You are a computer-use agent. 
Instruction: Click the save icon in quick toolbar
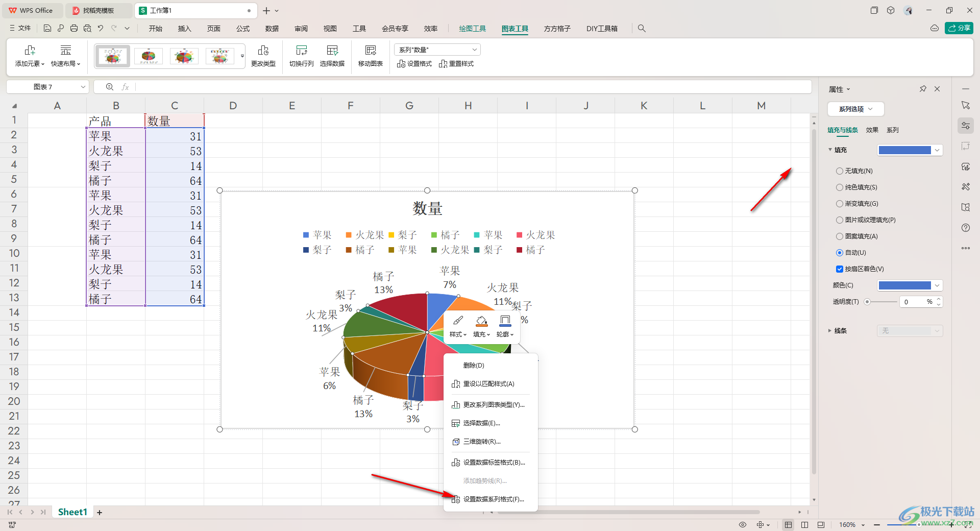tap(47, 29)
